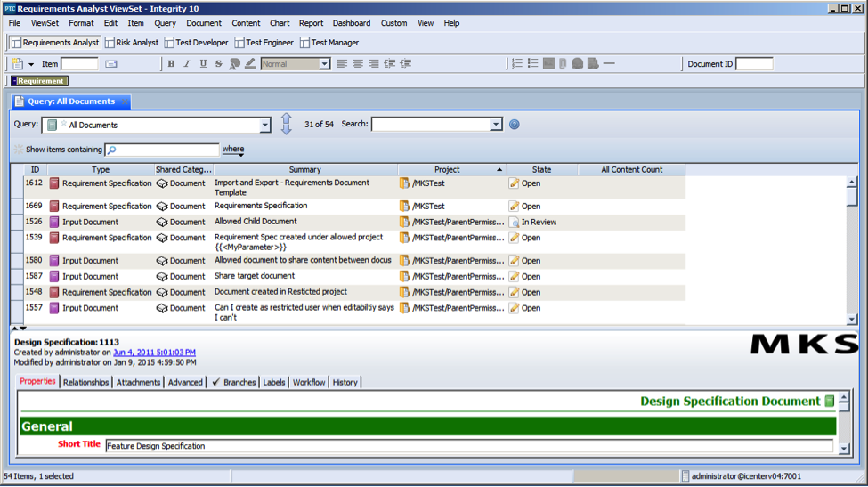
Task: Click the attachment paperclip icon
Action: pos(563,63)
